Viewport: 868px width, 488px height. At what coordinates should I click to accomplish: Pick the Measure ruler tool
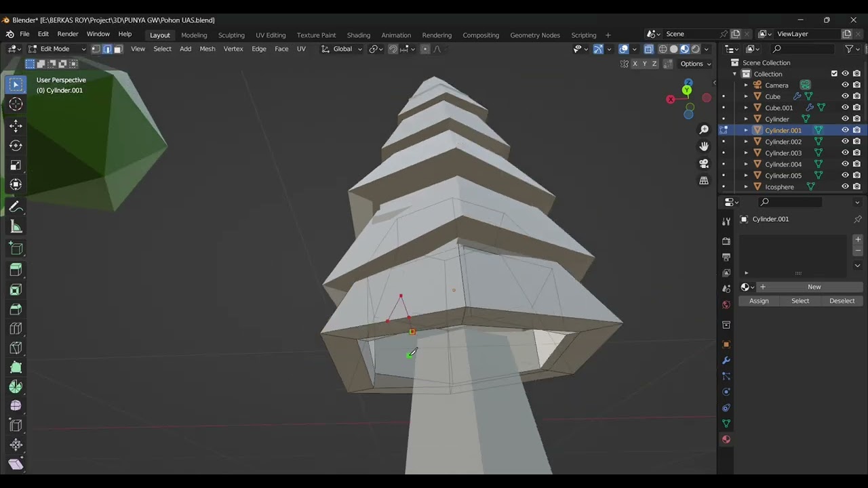coord(16,227)
